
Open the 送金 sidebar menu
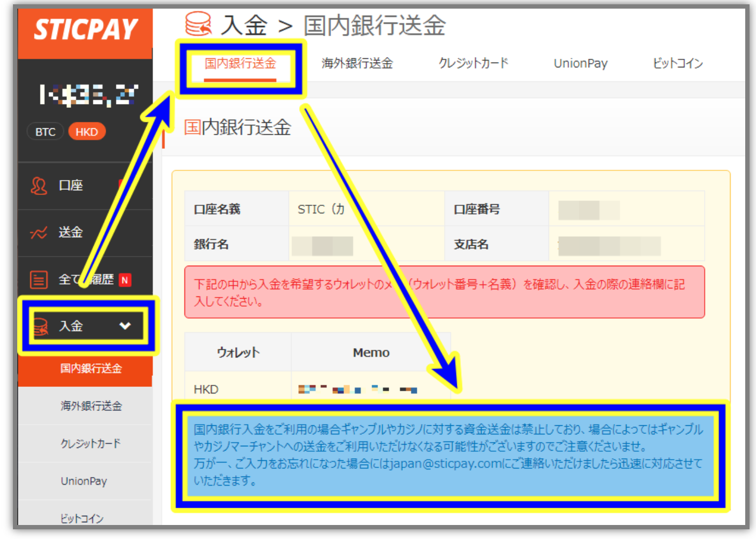[85, 233]
